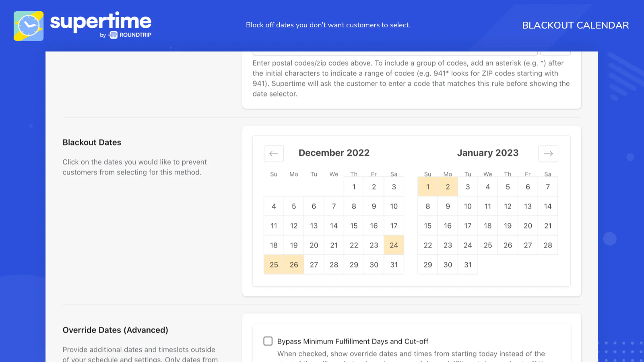Pick January 31 as a blackout date
This screenshot has width=644, height=362.
468,265
